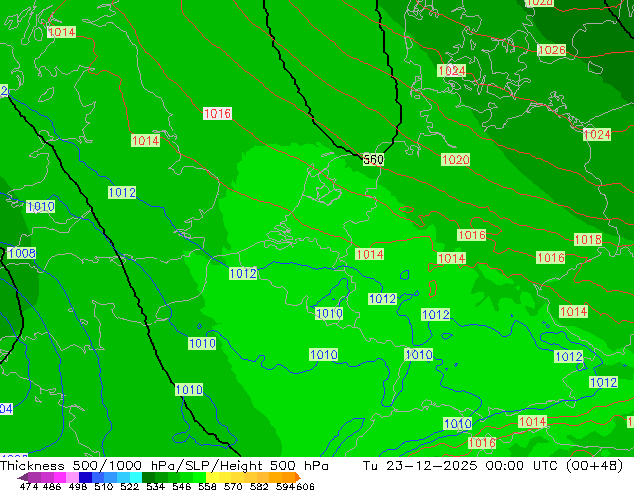Click the 560 height contour label
The image size is (634, 490).
pos(373,159)
